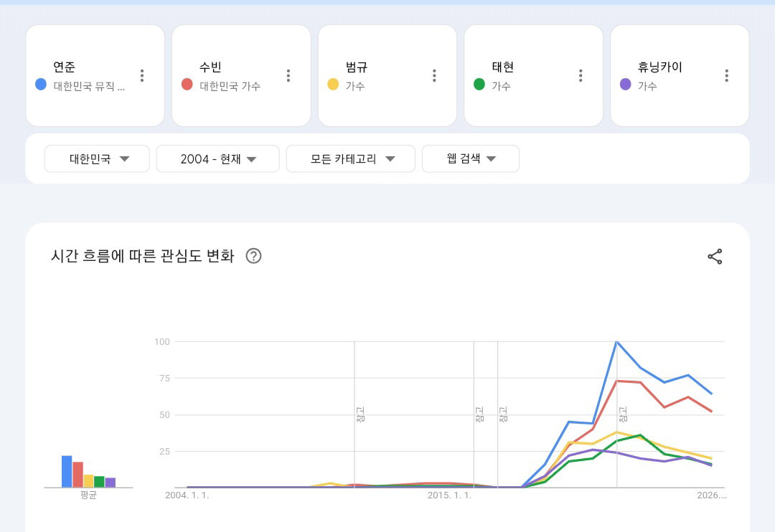775x532 pixels.
Task: Click the 참고 note marker at the peak line
Action: [x=623, y=414]
